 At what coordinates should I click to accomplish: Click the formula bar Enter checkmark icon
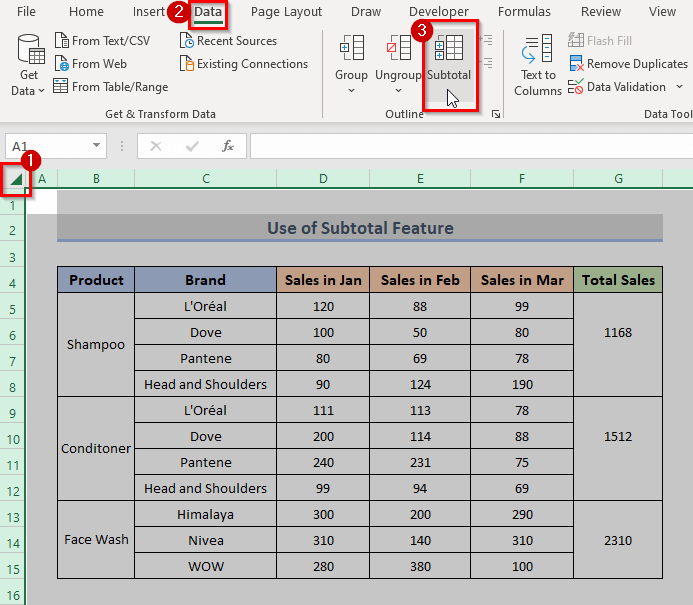192,146
